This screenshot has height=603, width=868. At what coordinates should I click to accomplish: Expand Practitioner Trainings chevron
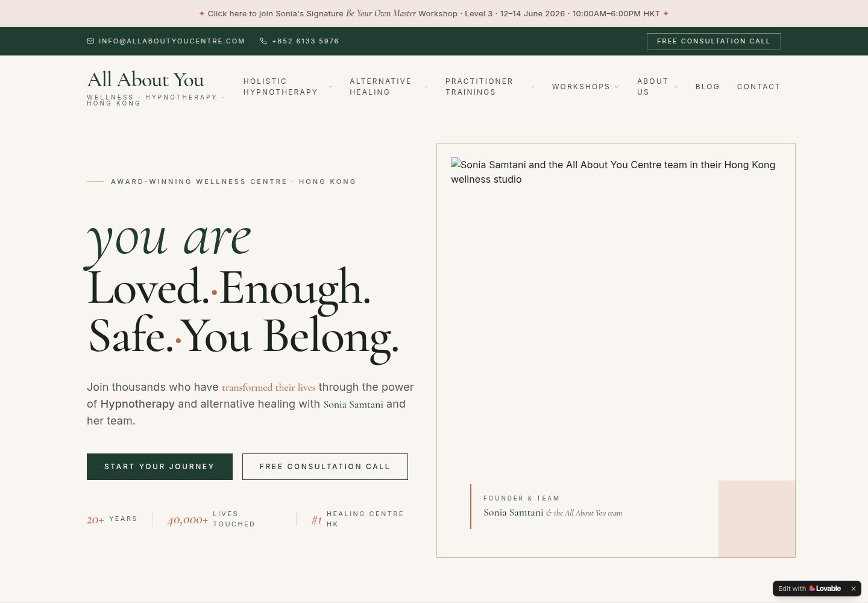(533, 87)
